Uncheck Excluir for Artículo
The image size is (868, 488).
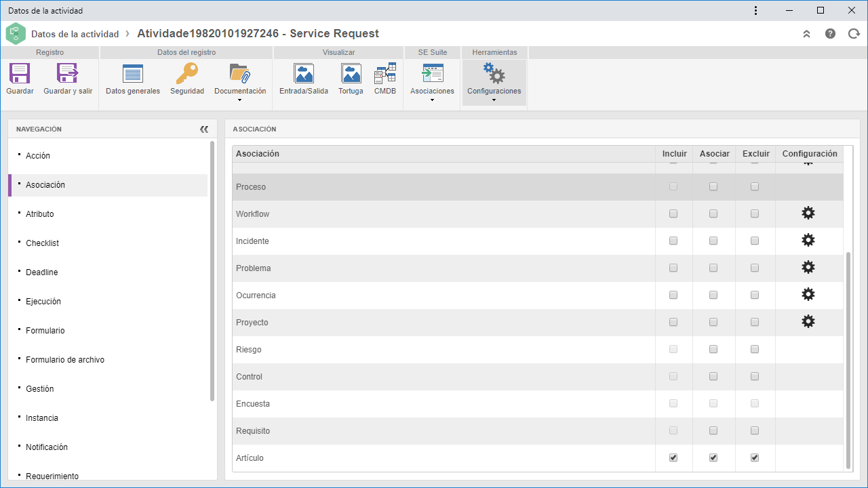755,457
